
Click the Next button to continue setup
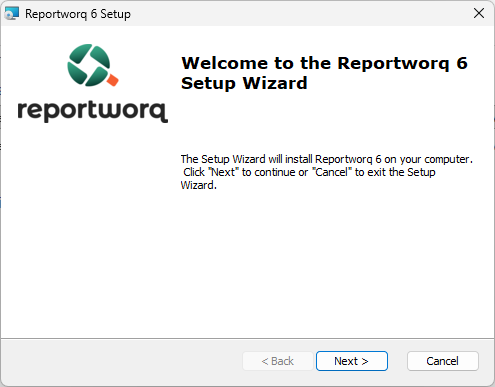[x=352, y=361]
